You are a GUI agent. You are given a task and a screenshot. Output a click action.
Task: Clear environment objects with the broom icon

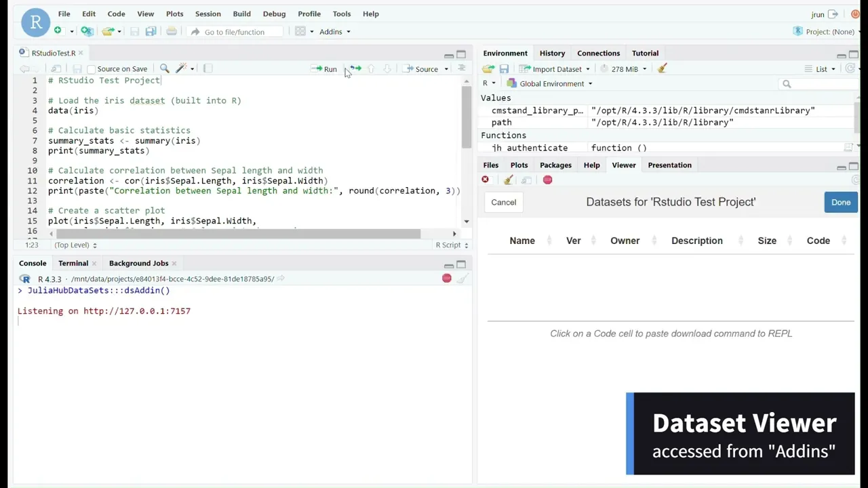tap(663, 68)
